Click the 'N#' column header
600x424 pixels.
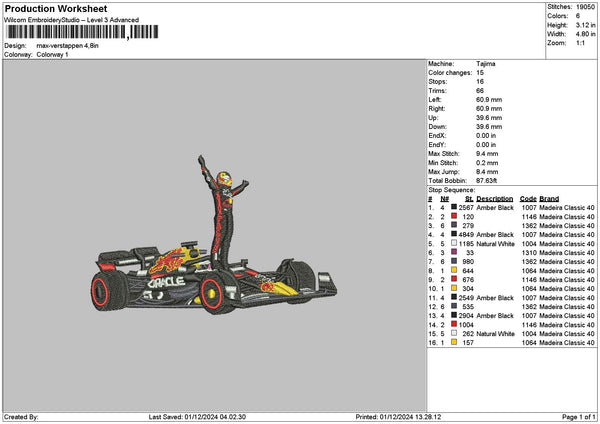tap(444, 199)
